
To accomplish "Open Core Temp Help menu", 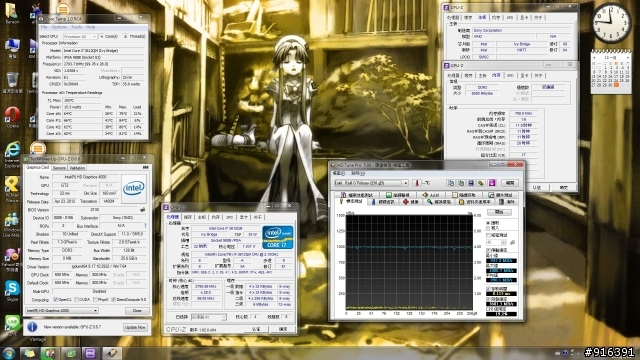I will point(90,27).
